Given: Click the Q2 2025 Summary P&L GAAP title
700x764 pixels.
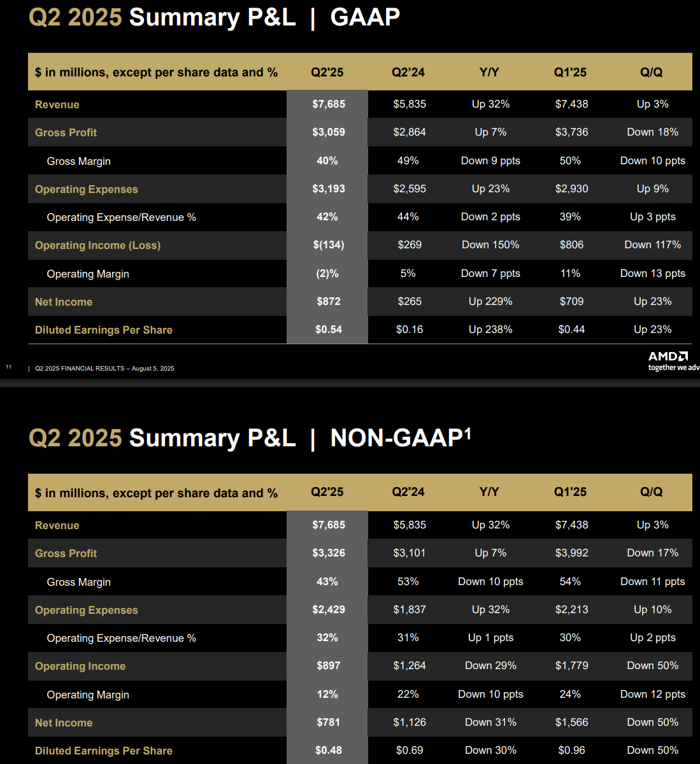Looking at the screenshot, I should point(215,17).
